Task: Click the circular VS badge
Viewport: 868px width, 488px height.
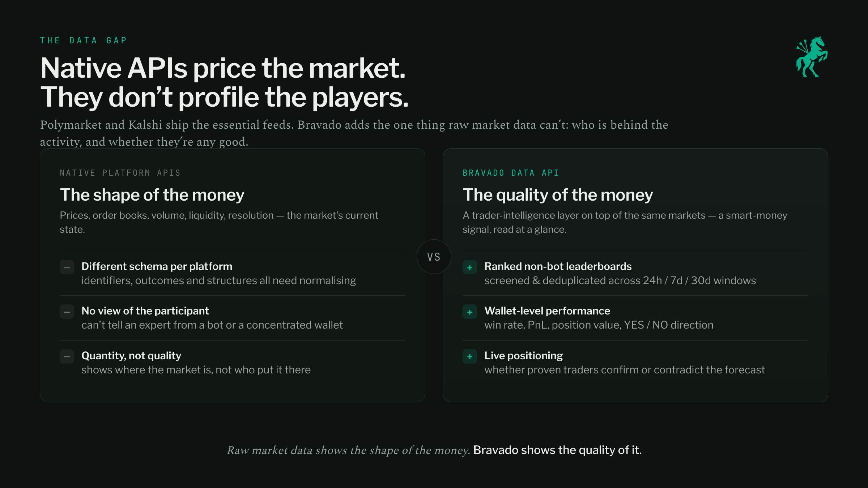Action: pyautogui.click(x=434, y=257)
